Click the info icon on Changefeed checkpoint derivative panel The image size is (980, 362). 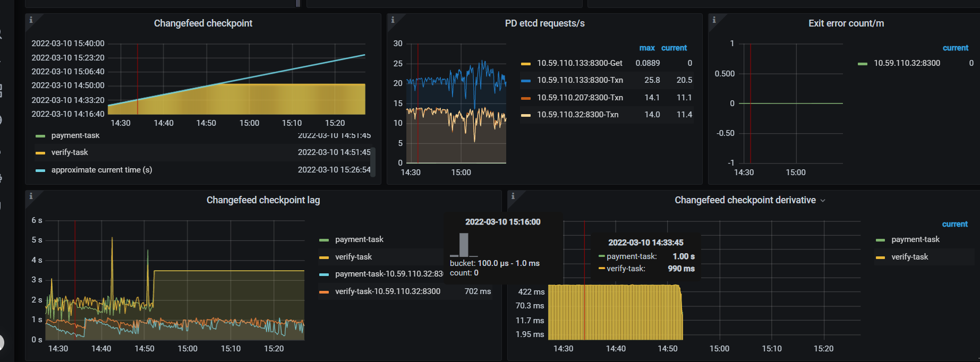point(513,196)
